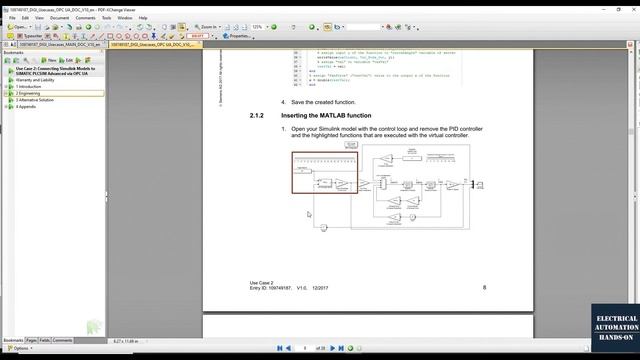The width and height of the screenshot is (640, 360).
Task: Go to next page button
Action: (x=332, y=348)
